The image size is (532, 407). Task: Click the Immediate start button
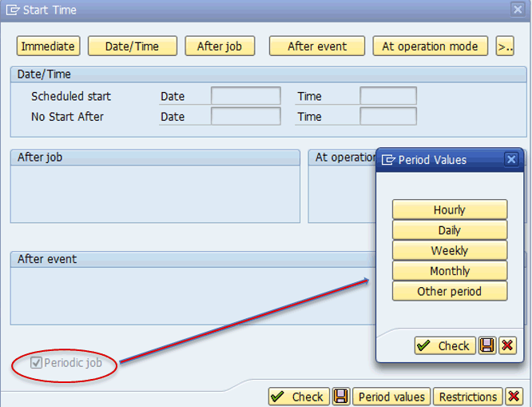48,46
